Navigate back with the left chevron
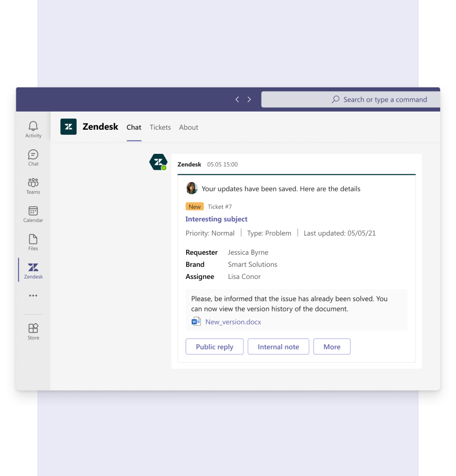The image size is (456, 476). [237, 99]
